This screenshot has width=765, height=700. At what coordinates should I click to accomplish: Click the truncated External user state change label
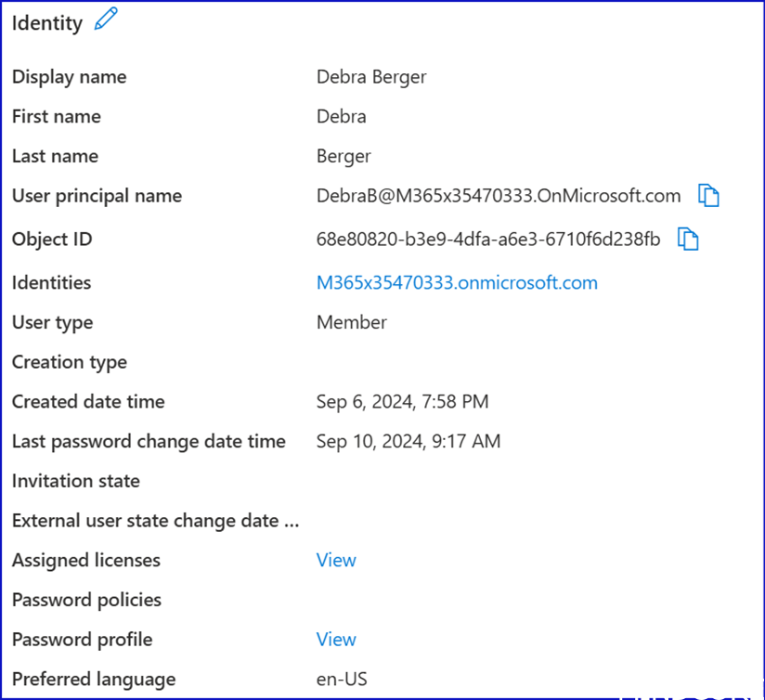coord(155,521)
